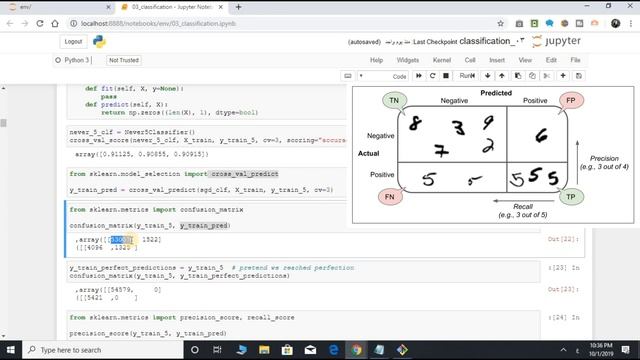The image size is (640, 360).
Task: Click the Jupyter logo
Action: (556, 41)
